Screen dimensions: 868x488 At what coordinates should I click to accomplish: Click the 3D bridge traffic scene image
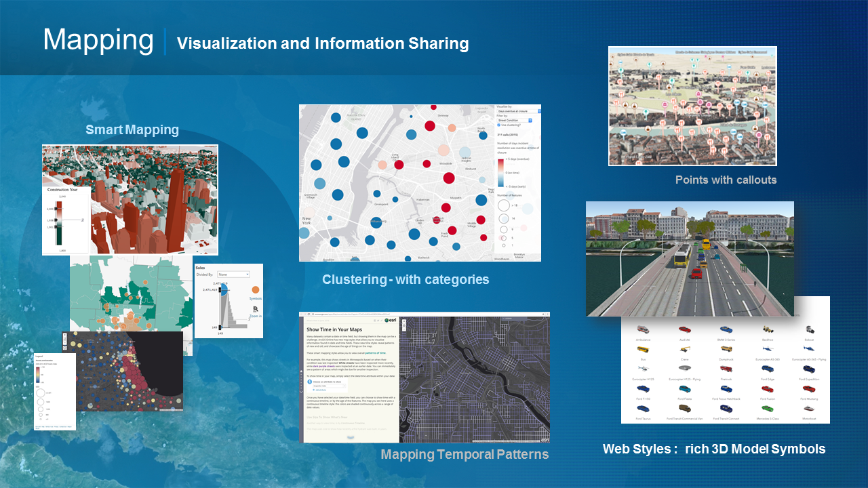coord(690,259)
